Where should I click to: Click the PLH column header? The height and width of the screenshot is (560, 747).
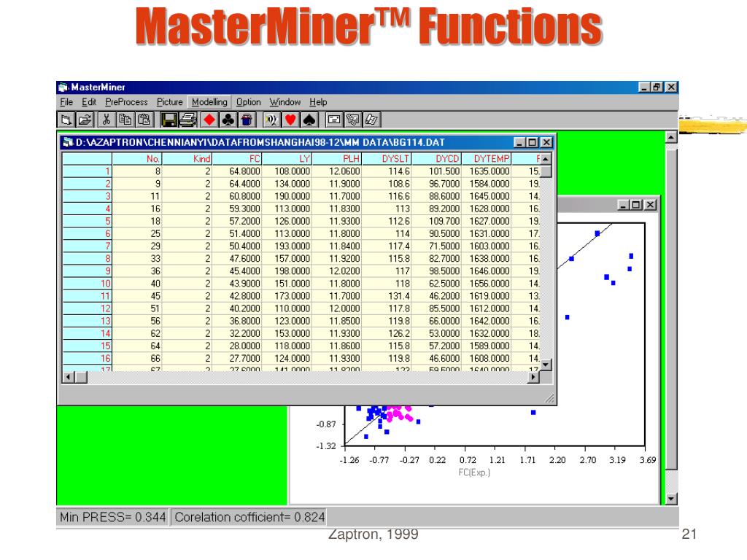click(336, 158)
